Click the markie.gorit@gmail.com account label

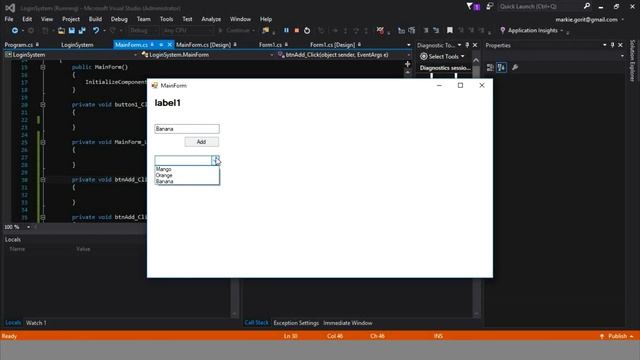(586, 20)
